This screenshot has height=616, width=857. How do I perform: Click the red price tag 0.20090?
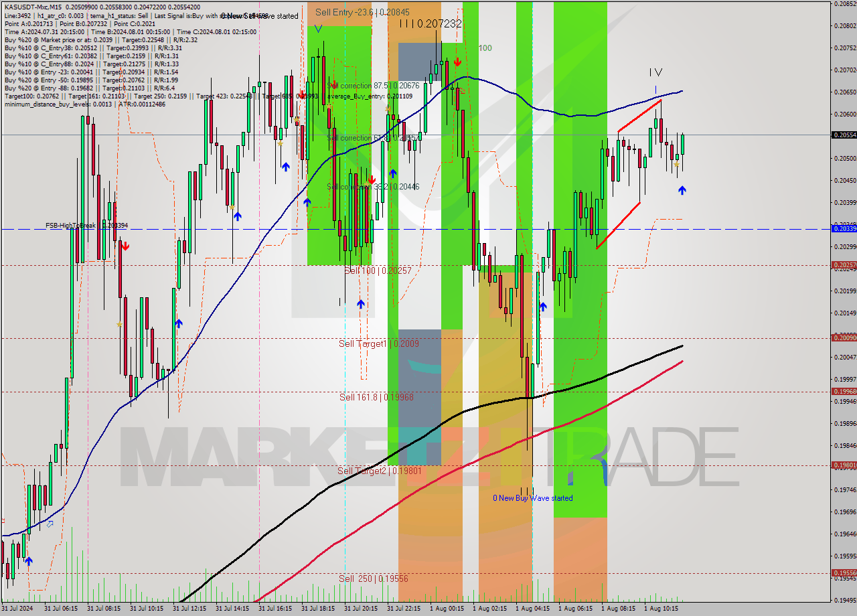(843, 338)
